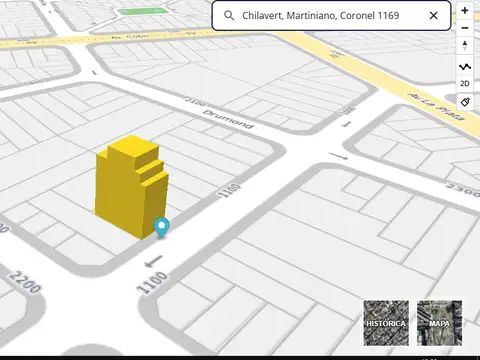Viewport: 480px width, 360px height.
Task: Reset map orientation with compass arrow
Action: [465, 46]
